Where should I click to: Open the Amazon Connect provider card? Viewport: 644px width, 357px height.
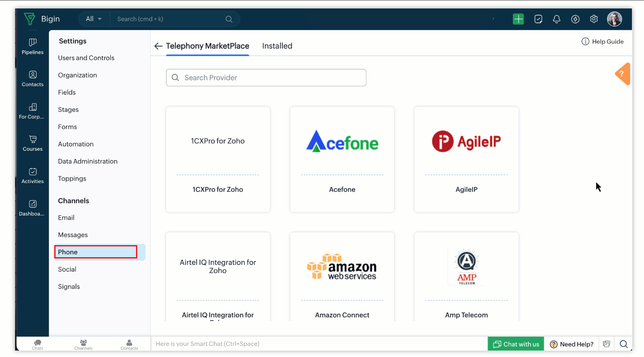[342, 276]
